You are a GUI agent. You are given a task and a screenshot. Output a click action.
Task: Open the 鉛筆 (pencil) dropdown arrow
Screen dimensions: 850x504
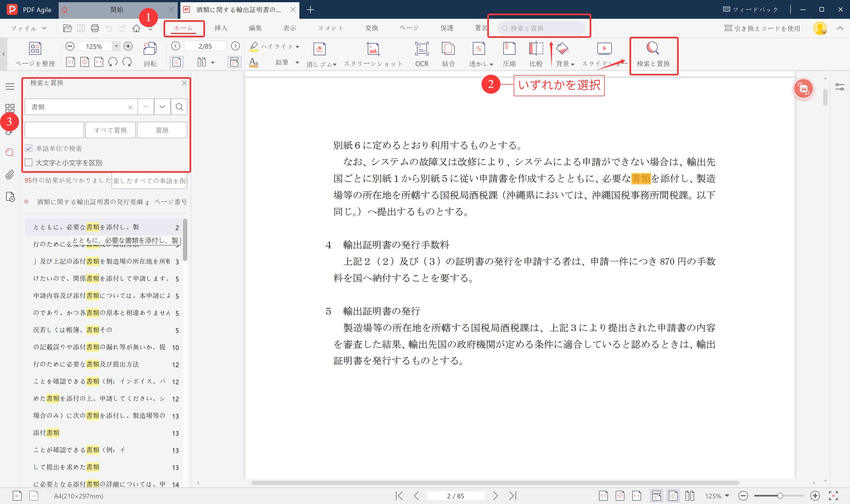click(297, 62)
